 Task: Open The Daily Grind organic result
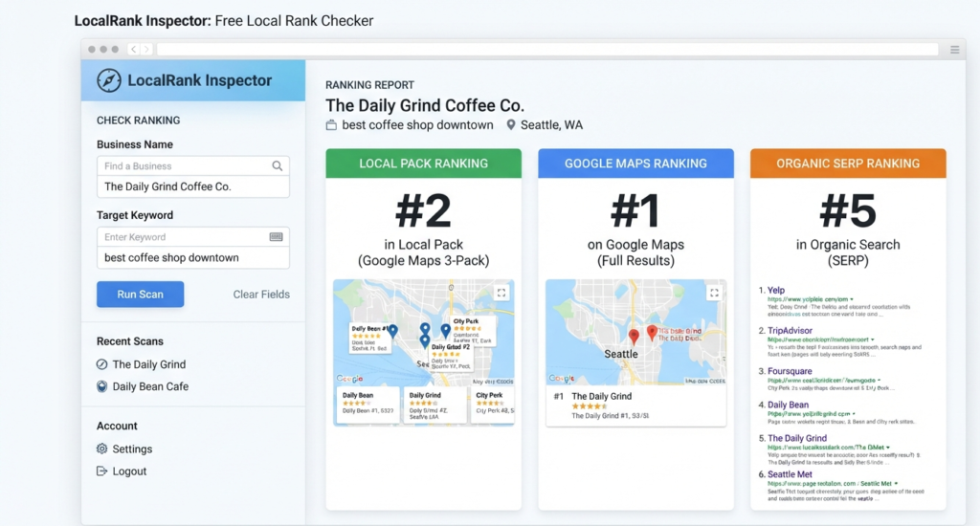[797, 439]
